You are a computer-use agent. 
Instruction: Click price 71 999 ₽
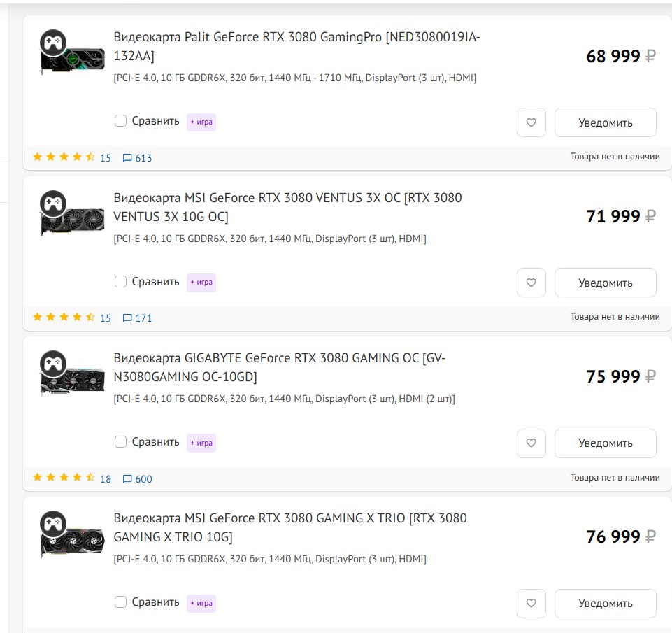pyautogui.click(x=621, y=216)
